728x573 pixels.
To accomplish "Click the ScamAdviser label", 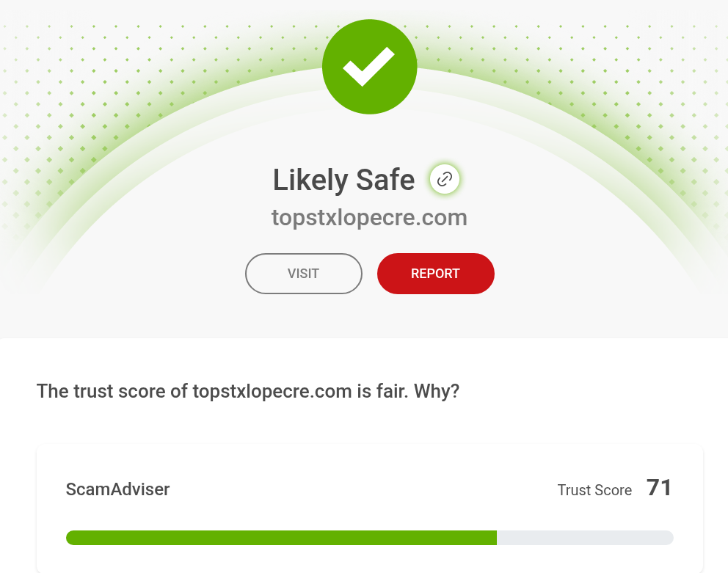I will point(117,489).
